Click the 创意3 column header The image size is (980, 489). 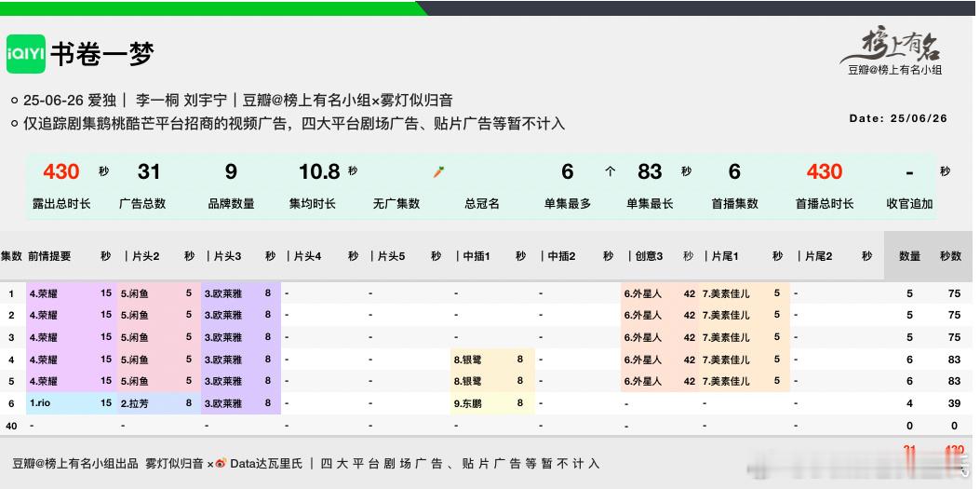click(649, 256)
